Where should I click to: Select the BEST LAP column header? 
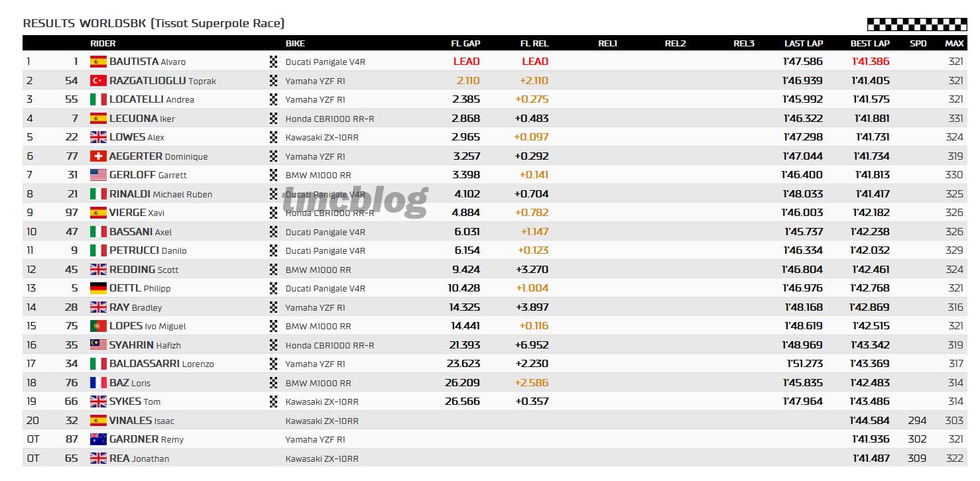(x=870, y=43)
